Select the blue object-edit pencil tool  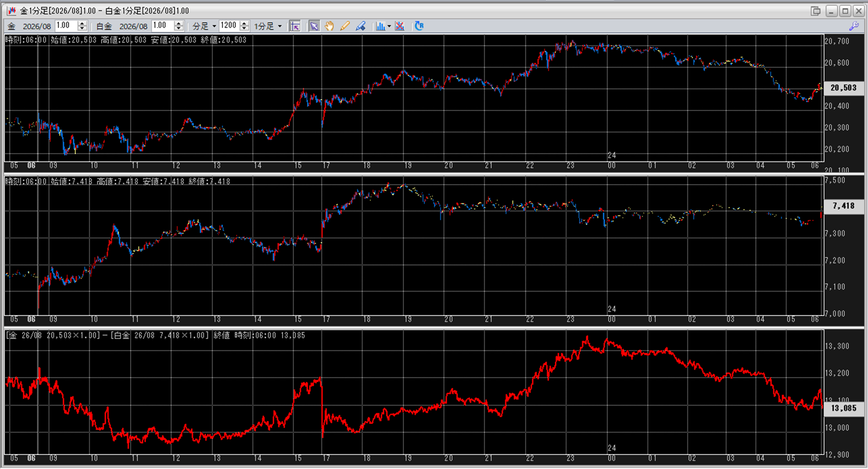pos(360,26)
